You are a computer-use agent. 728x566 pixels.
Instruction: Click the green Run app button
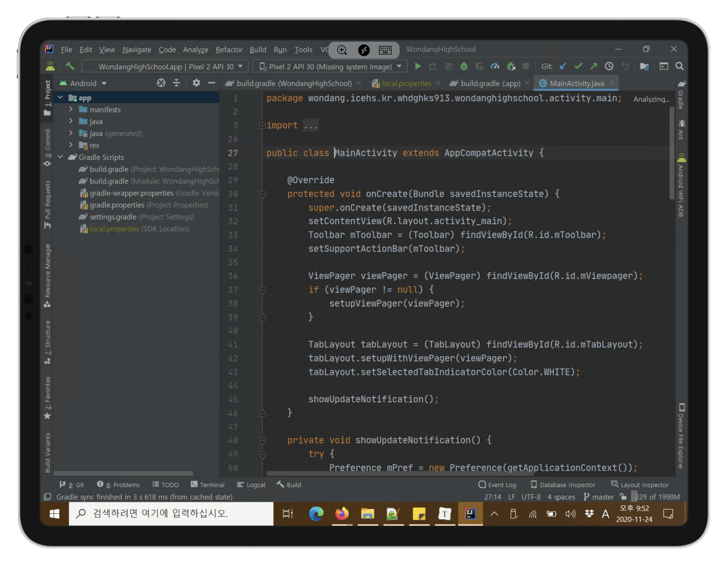[x=417, y=66]
